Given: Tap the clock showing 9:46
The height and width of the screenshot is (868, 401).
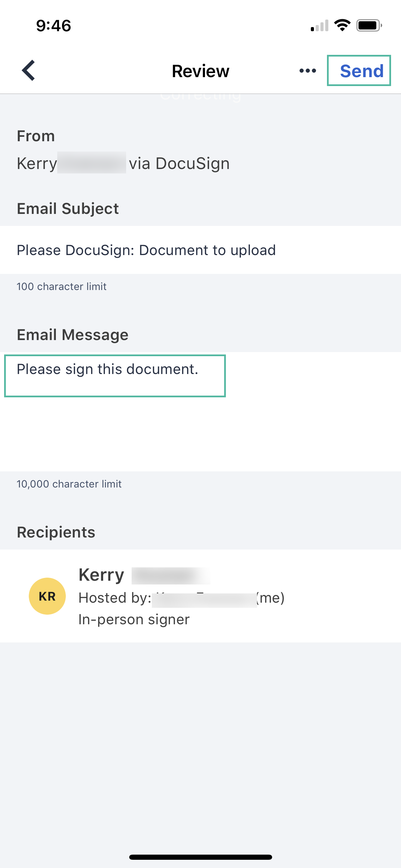Looking at the screenshot, I should [x=53, y=25].
